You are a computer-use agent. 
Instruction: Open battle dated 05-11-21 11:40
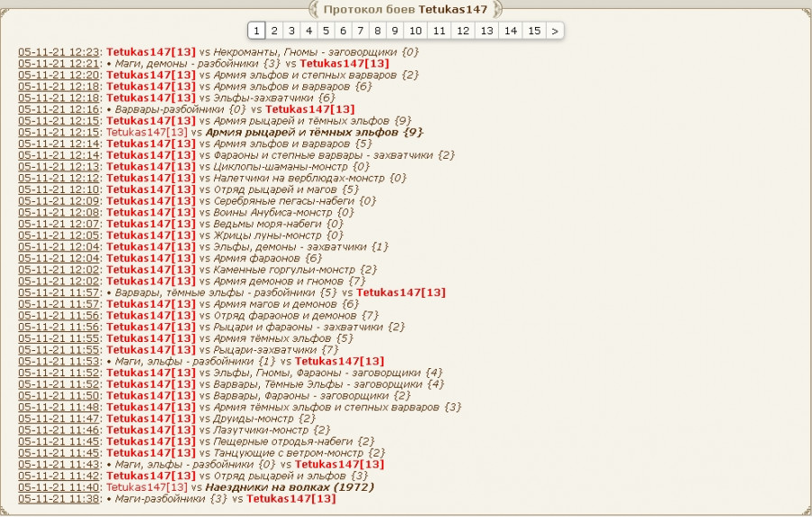click(x=59, y=487)
